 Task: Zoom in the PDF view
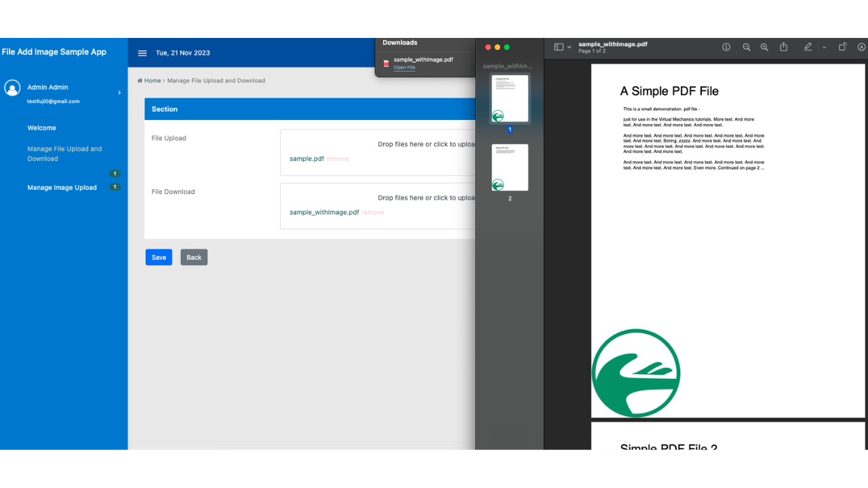764,47
